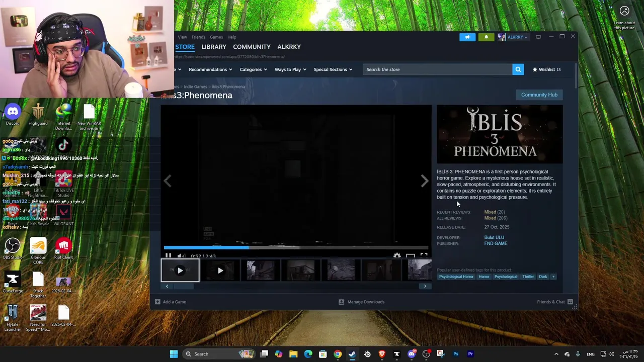Select the first trailer thumbnail
644x362 pixels.
click(180, 270)
